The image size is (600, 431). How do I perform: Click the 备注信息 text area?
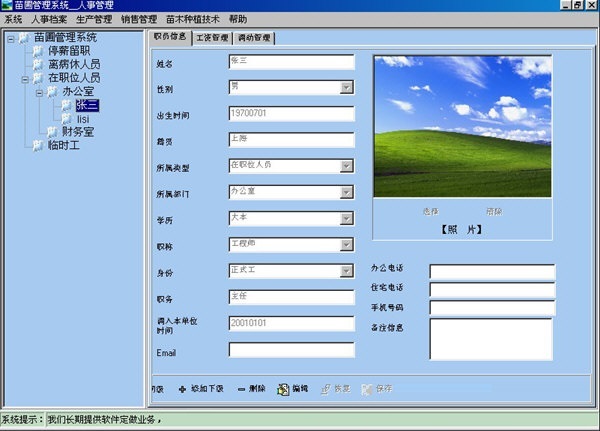point(491,339)
